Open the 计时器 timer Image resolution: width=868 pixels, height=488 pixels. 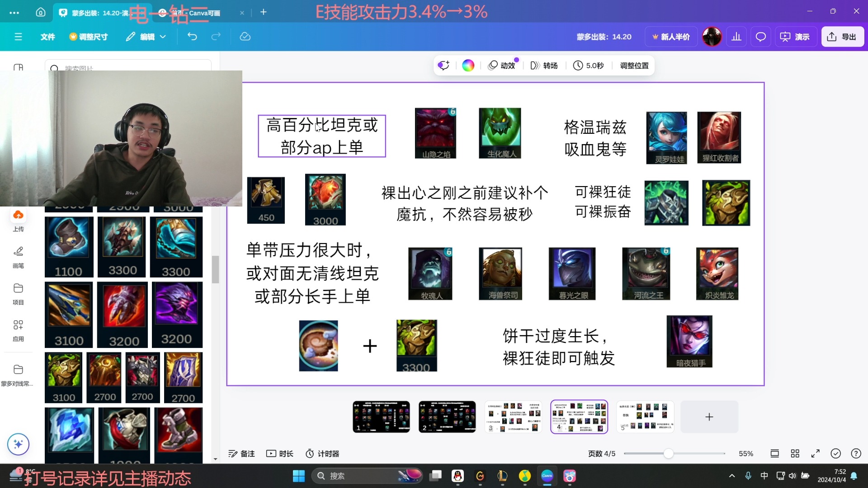coord(322,454)
